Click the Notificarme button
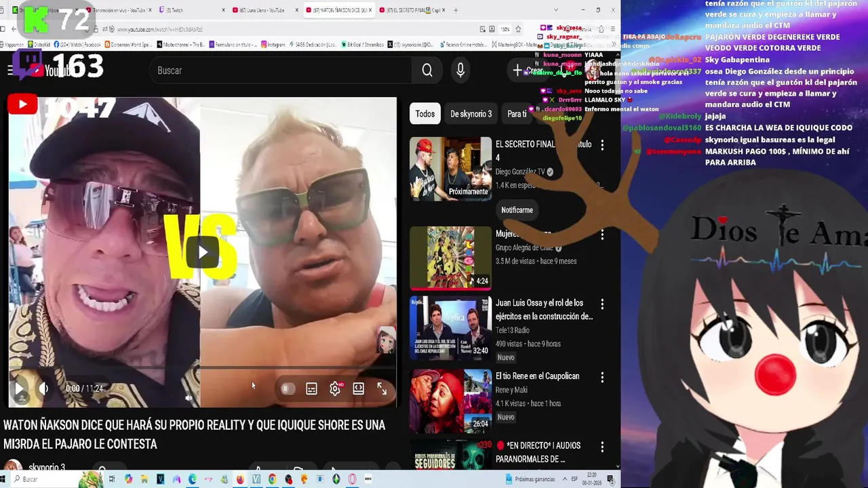The height and width of the screenshot is (488, 868). click(x=517, y=210)
